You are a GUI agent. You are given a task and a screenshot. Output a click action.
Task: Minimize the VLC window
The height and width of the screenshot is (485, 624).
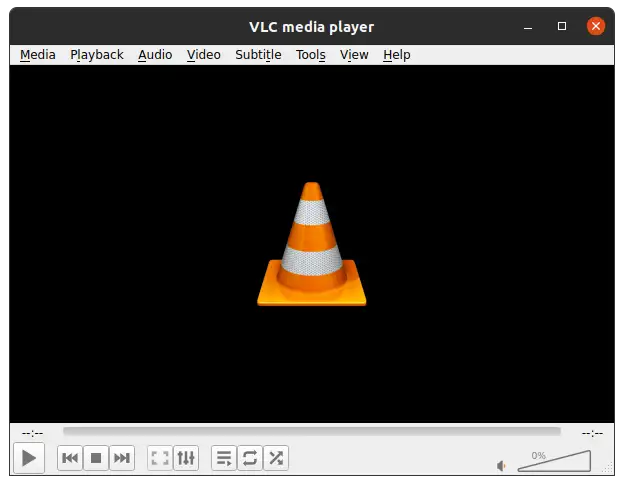click(528, 27)
